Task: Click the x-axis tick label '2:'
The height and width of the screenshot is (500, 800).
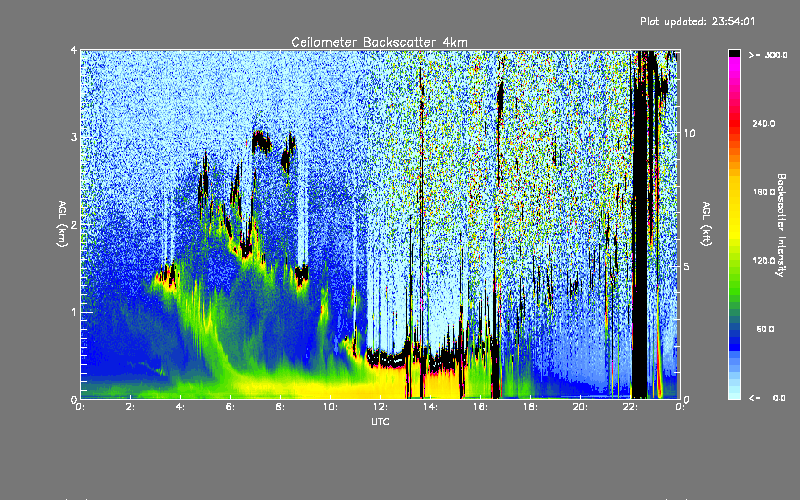Action: [131, 407]
